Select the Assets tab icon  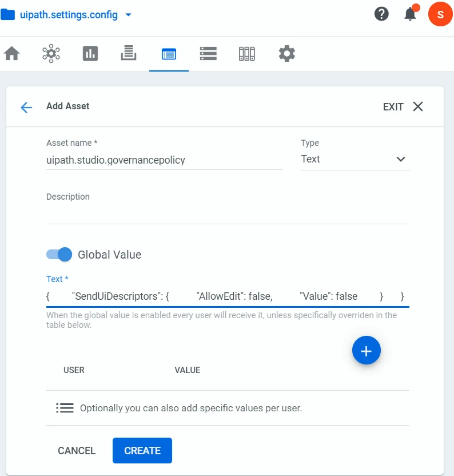pos(169,54)
